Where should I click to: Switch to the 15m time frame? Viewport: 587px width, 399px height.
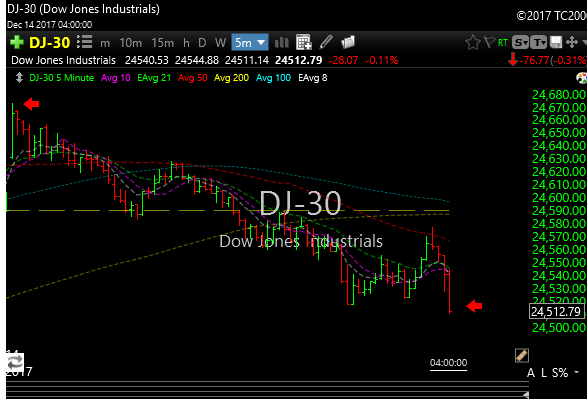(162, 43)
